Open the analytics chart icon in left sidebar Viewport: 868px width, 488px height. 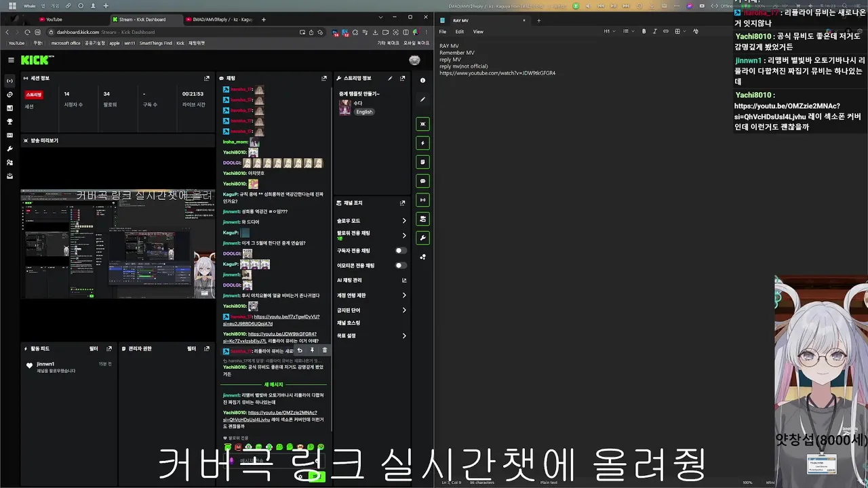(x=9, y=108)
